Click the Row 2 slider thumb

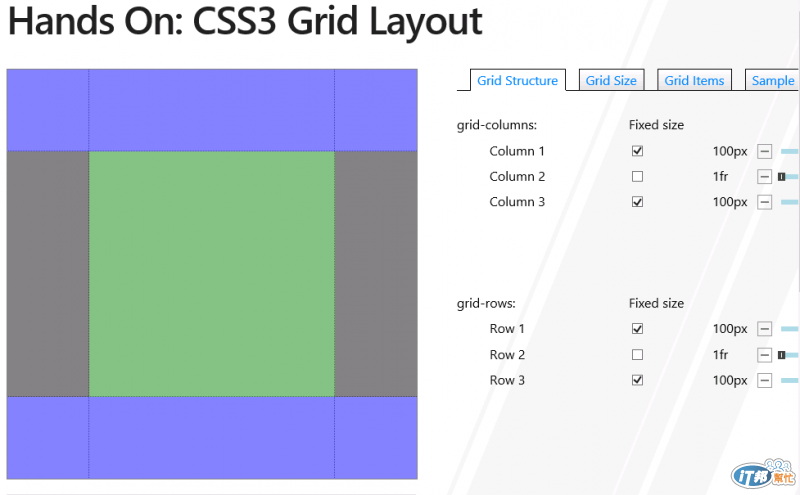click(x=781, y=355)
